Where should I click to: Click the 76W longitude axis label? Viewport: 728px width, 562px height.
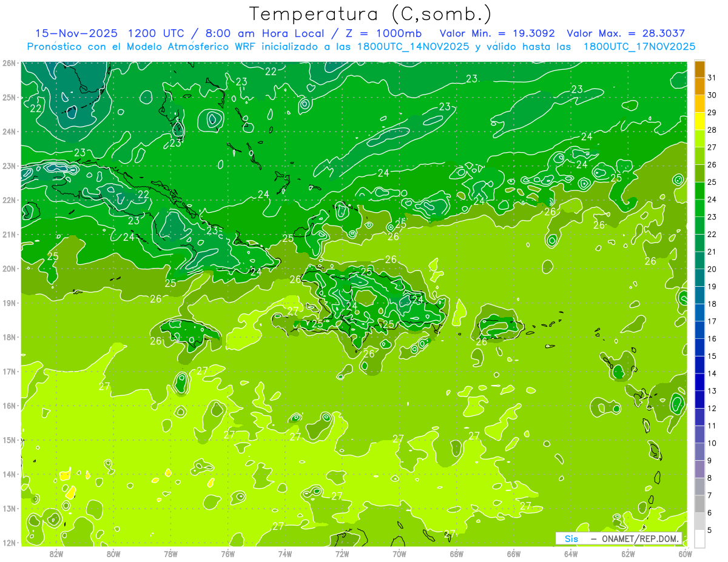point(228,554)
